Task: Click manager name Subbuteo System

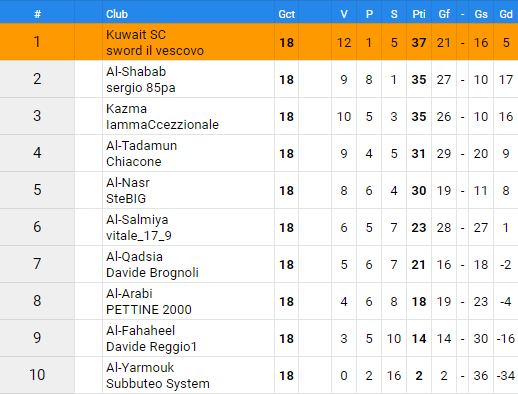Action: (x=158, y=384)
